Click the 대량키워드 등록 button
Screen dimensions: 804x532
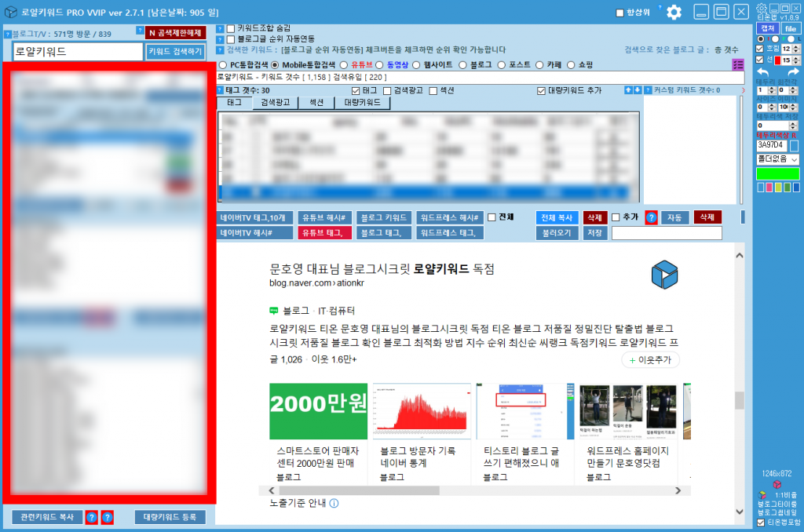coord(170,517)
